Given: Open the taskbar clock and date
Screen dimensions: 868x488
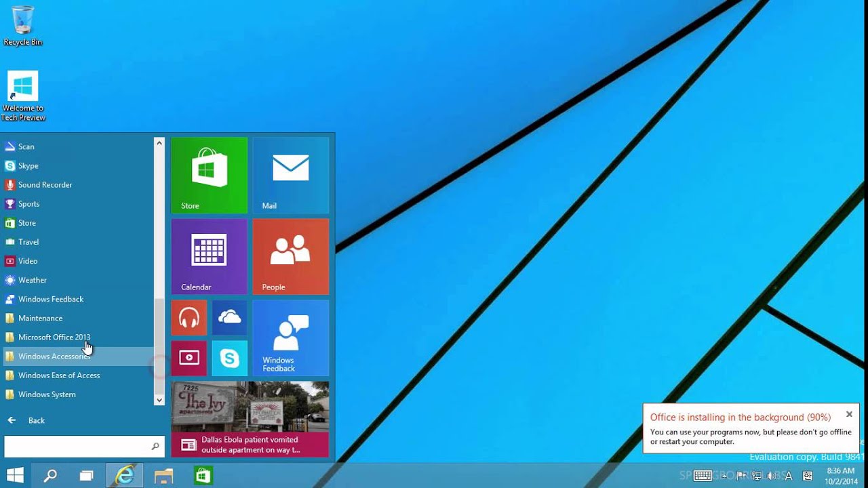Looking at the screenshot, I should [x=840, y=476].
